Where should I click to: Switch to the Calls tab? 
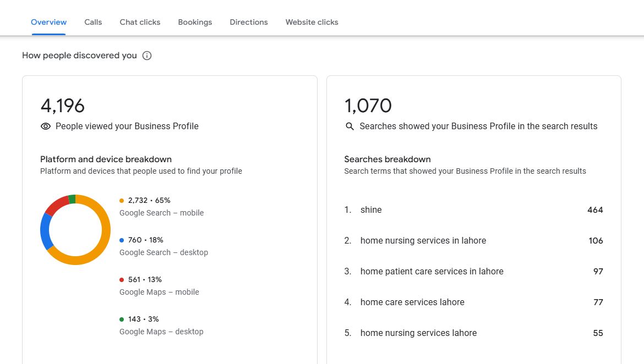coord(93,23)
